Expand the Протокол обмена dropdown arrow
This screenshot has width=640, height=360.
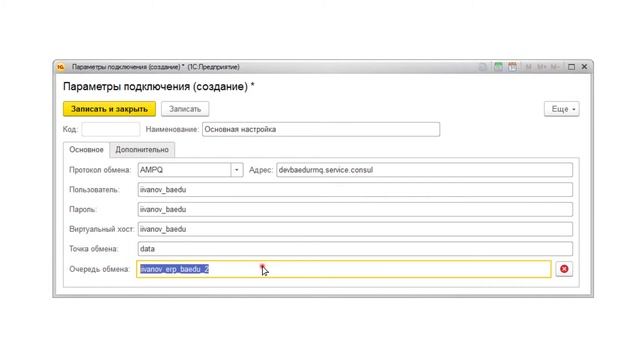coord(237,170)
